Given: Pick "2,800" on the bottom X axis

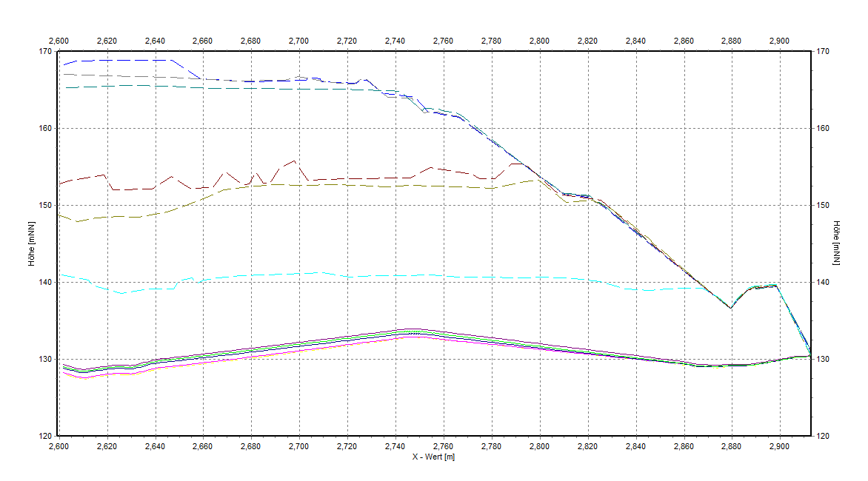Looking at the screenshot, I should (540, 446).
